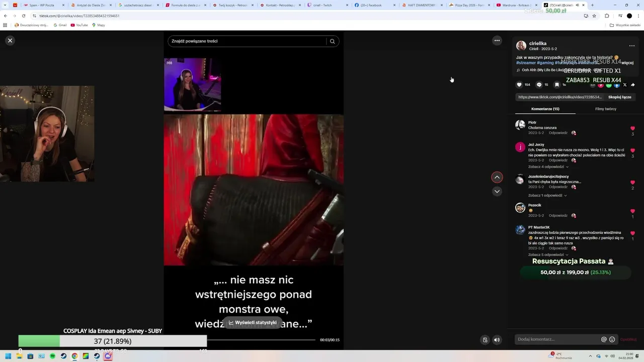
Task: Click 'Skopiuj łącze' button
Action: (619, 97)
